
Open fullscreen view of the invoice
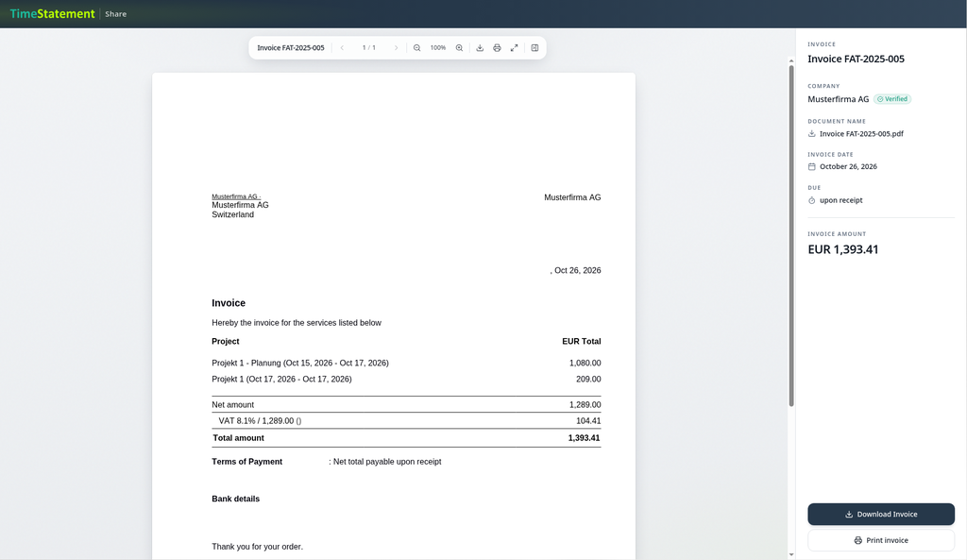(x=514, y=47)
